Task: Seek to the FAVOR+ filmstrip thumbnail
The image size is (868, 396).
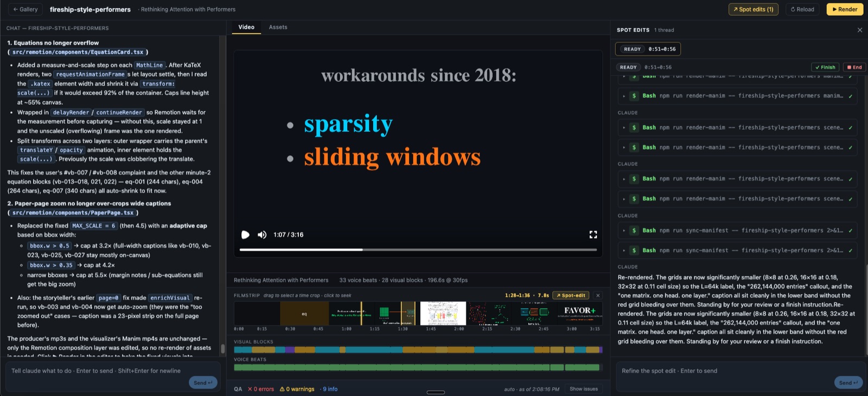Action: (x=579, y=314)
